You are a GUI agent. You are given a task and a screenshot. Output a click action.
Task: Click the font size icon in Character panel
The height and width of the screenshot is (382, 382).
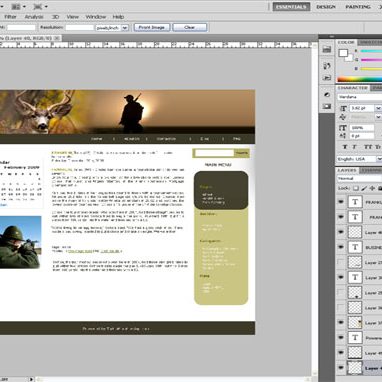pos(343,108)
